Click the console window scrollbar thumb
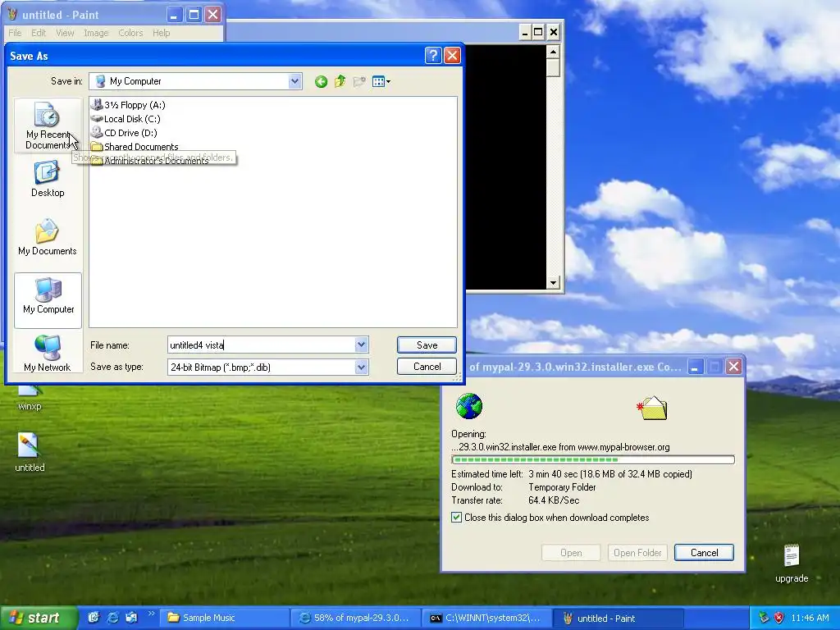Viewport: 840px width, 630px height. [x=553, y=67]
